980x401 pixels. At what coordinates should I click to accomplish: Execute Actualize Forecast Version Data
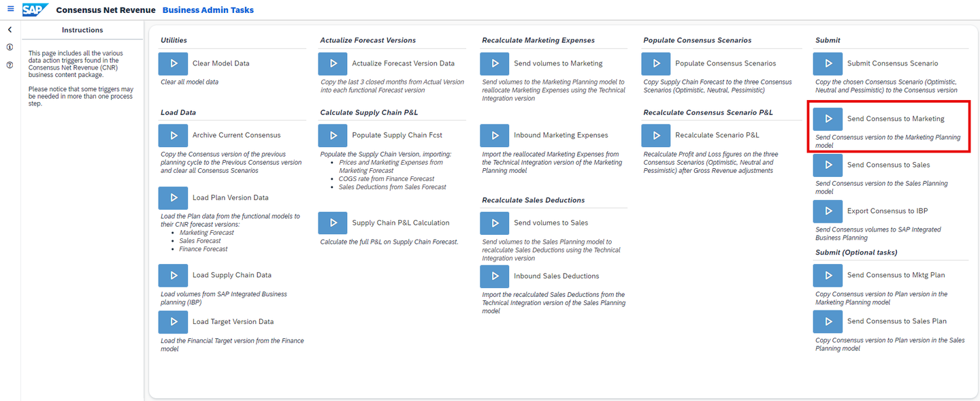tap(333, 63)
